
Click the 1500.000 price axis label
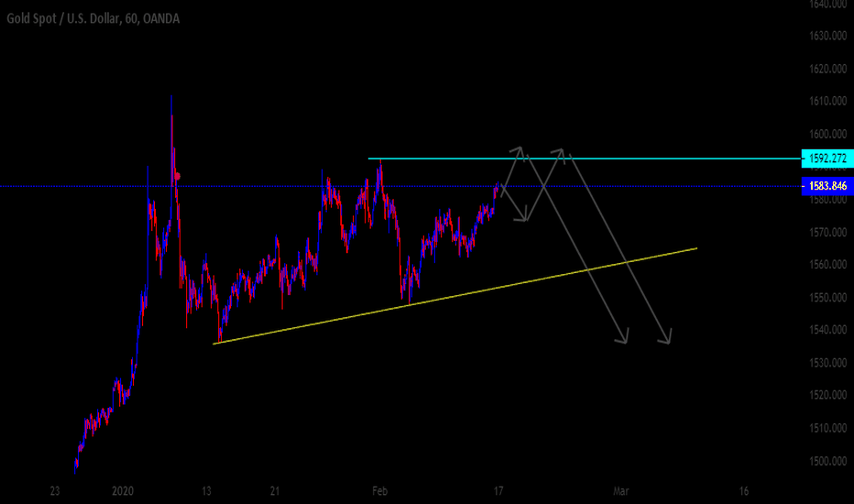tap(827, 462)
